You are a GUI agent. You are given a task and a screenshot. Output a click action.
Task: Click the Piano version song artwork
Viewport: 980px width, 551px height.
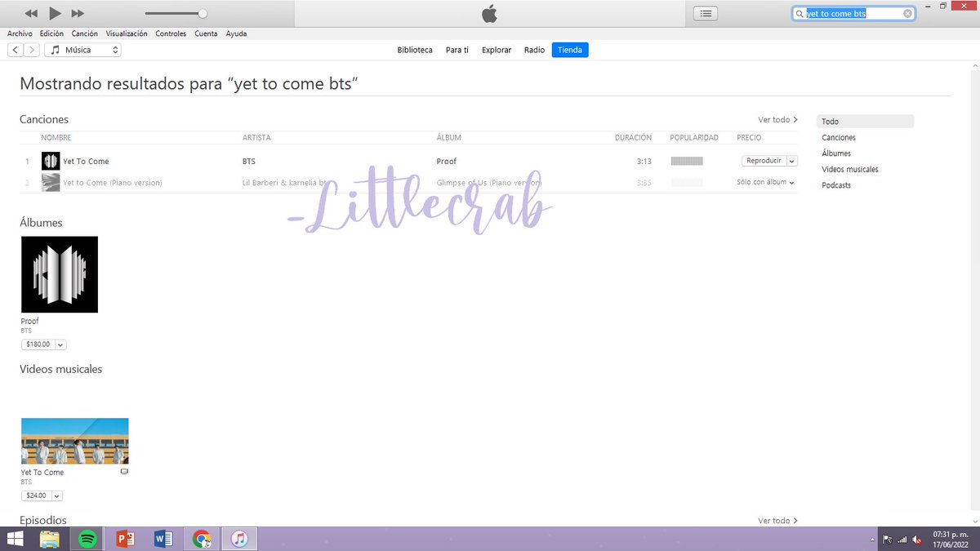pyautogui.click(x=51, y=182)
